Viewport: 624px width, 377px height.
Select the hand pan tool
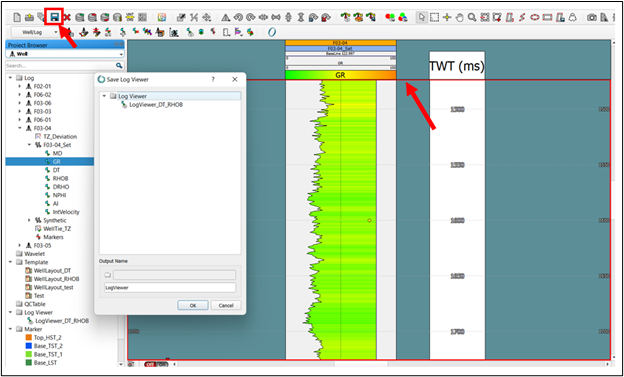click(460, 17)
